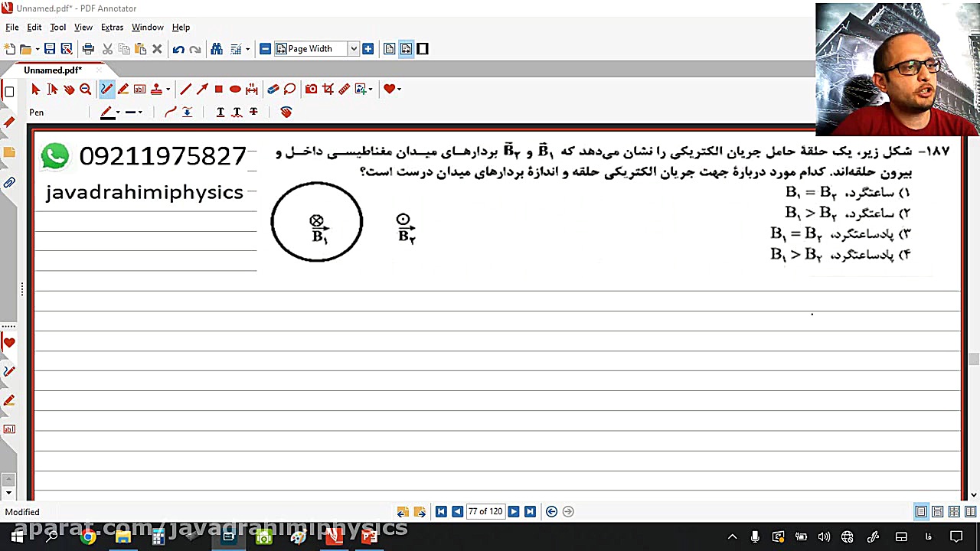980x551 pixels.
Task: Toggle strikethrough text formatting
Action: coord(253,112)
